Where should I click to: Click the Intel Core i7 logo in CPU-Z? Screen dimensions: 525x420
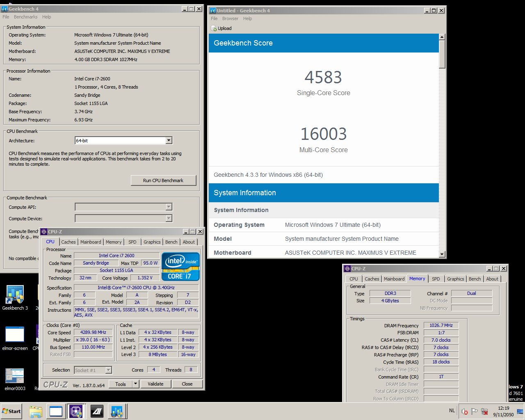pos(180,267)
